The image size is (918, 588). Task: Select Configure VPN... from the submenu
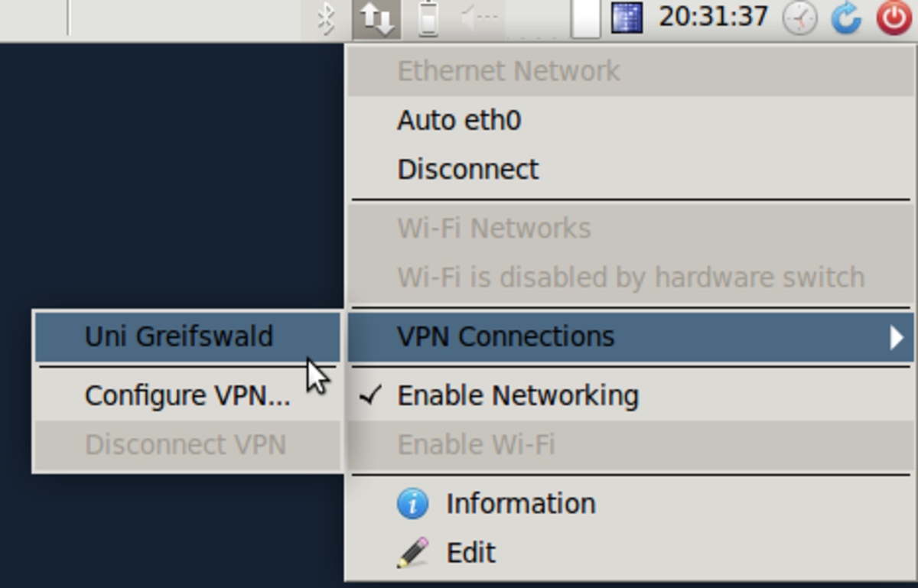click(x=187, y=395)
